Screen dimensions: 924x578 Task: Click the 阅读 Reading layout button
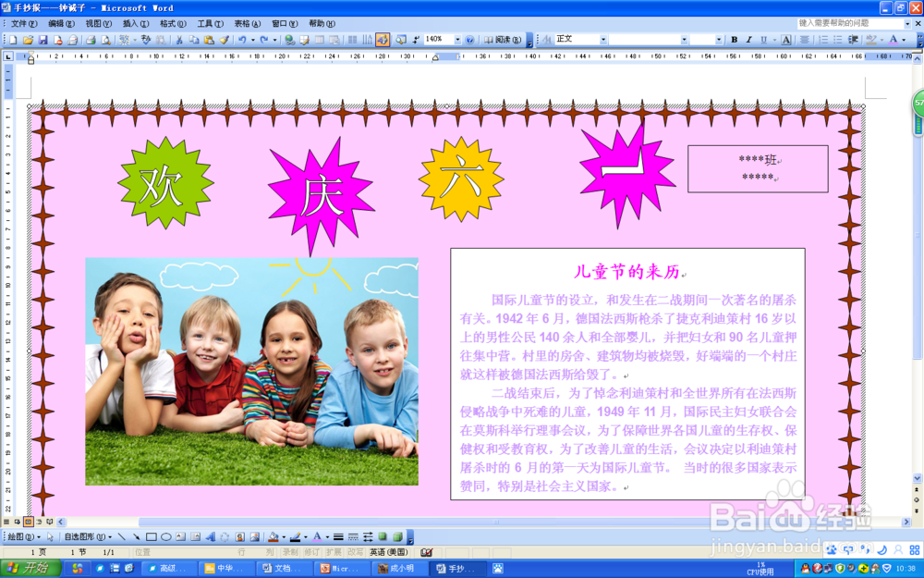(x=505, y=39)
